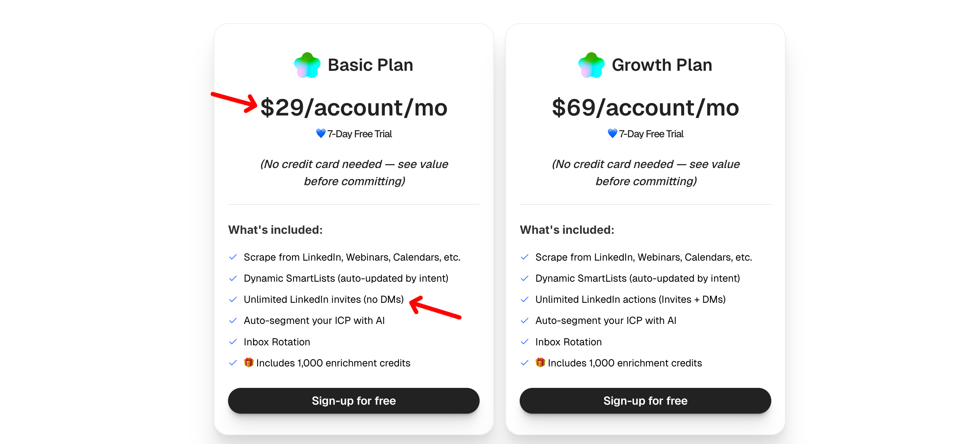The height and width of the screenshot is (444, 980).
Task: Click the blue heart in the Growth Plan card
Action: point(612,134)
